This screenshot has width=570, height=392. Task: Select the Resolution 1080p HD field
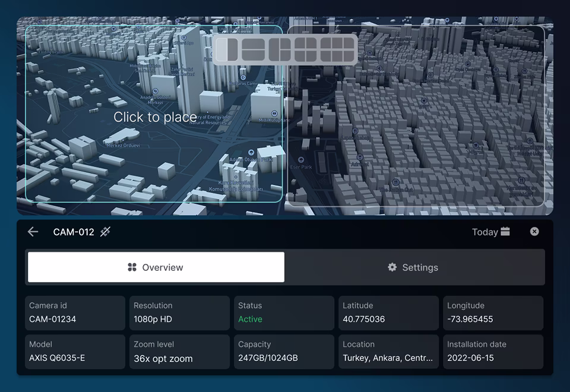tap(179, 312)
